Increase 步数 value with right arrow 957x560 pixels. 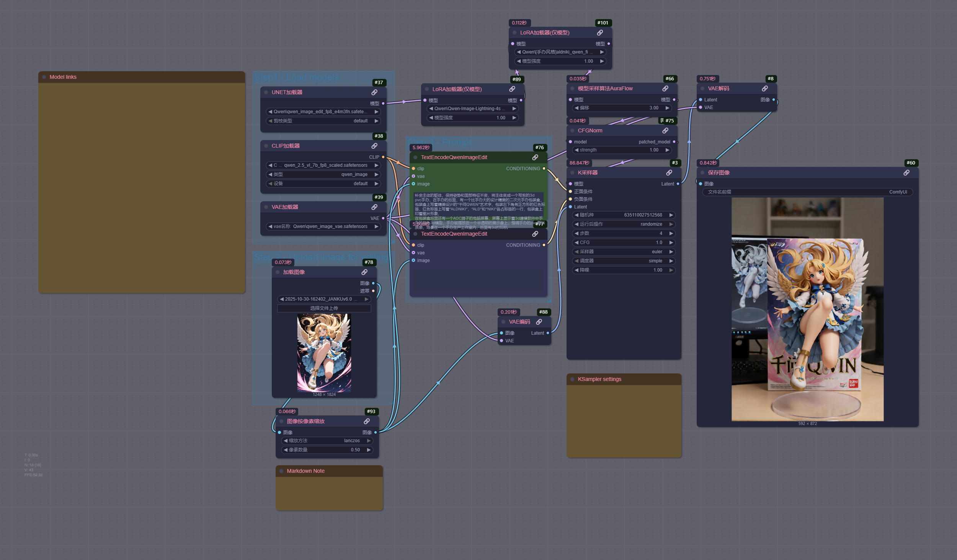[671, 233]
